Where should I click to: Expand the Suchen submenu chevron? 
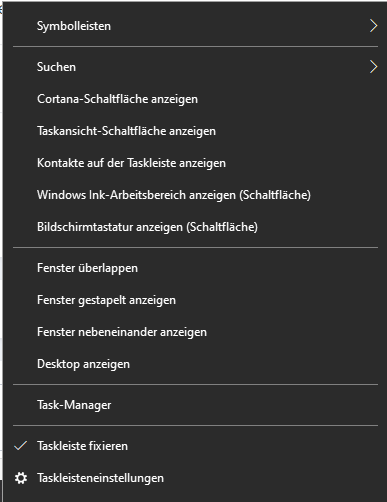(373, 67)
